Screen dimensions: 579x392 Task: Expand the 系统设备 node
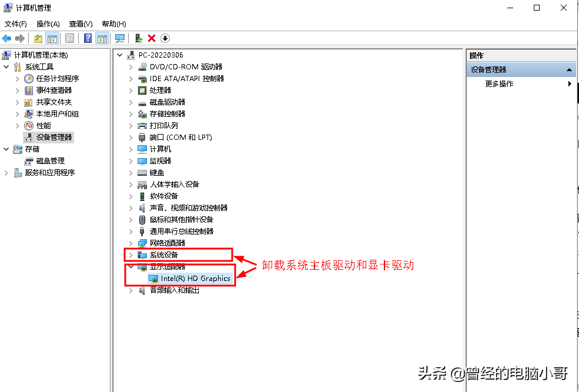130,255
